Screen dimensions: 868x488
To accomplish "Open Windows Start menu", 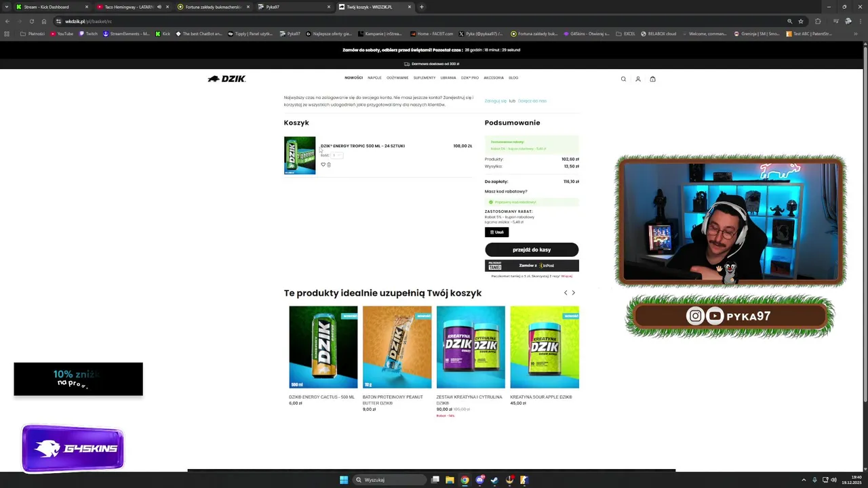I will point(344,480).
